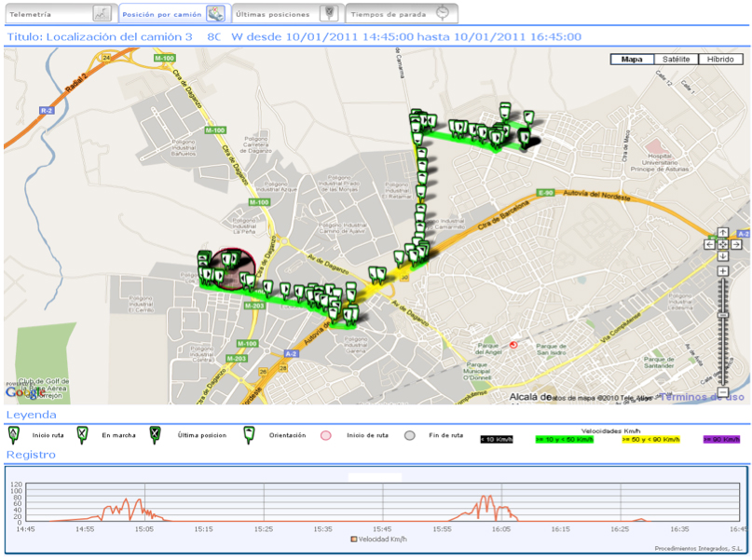Click the 15:35 tick on speed chart
This screenshot has width=752, height=560.
(x=322, y=529)
